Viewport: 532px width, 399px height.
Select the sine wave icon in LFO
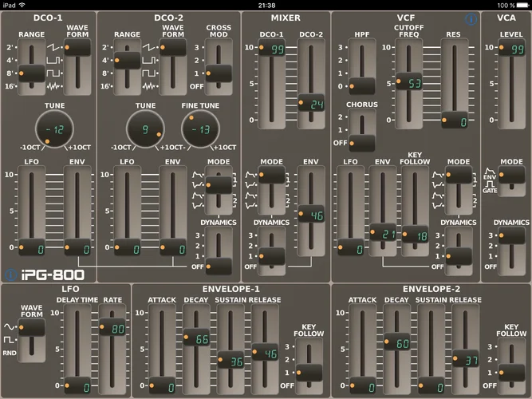tap(10, 326)
